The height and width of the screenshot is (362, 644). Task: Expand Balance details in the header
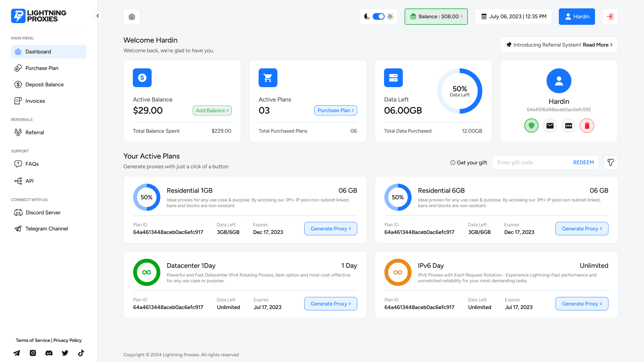[436, 16]
